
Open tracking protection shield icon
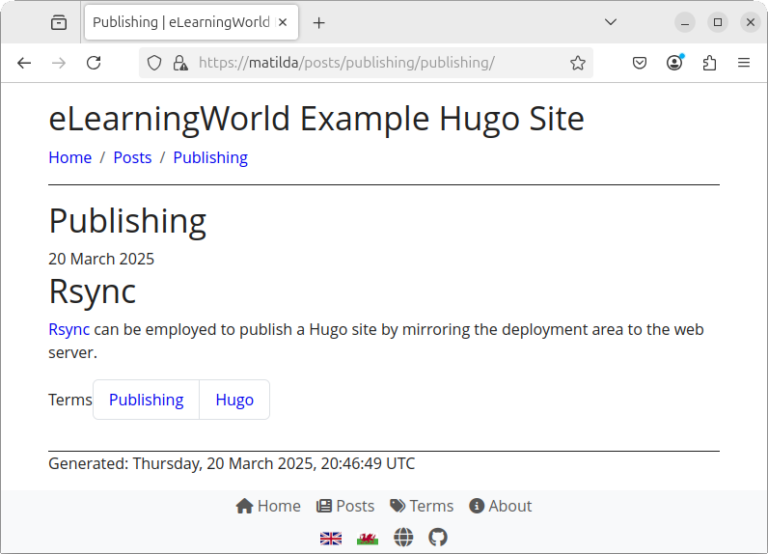[x=154, y=63]
